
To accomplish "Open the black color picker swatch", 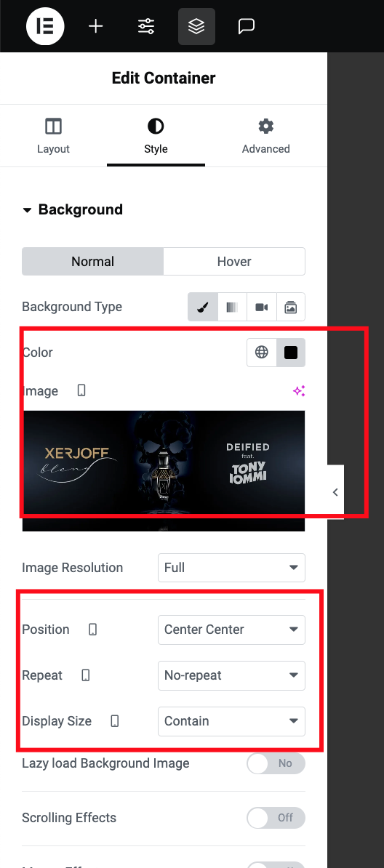I will pyautogui.click(x=291, y=352).
